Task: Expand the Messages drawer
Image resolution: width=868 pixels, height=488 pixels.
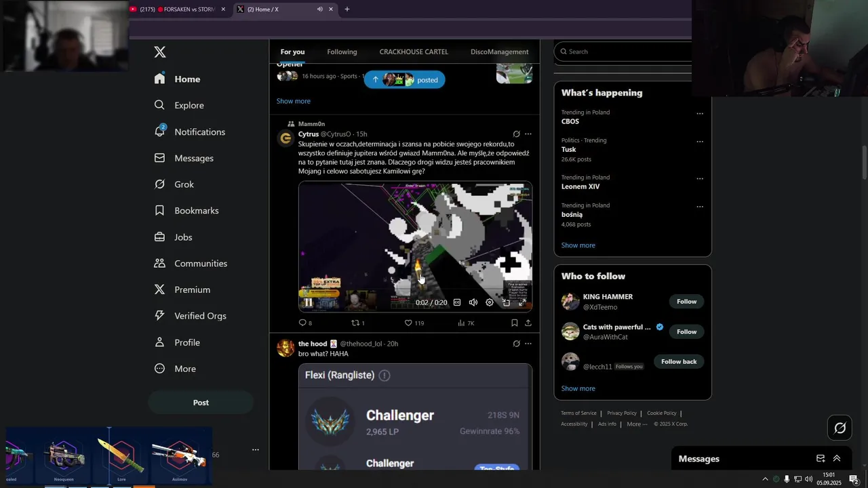Action: (x=837, y=459)
